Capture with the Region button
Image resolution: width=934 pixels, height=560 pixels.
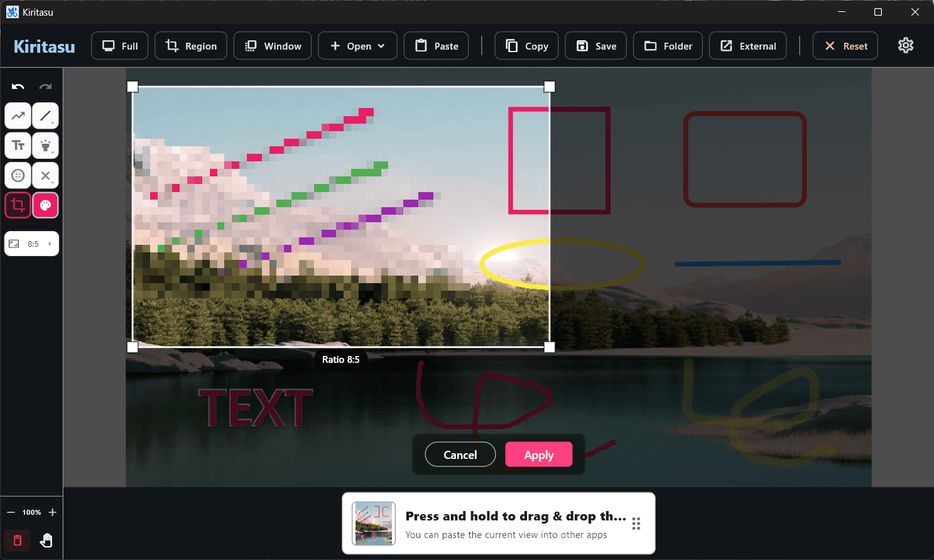tap(191, 46)
